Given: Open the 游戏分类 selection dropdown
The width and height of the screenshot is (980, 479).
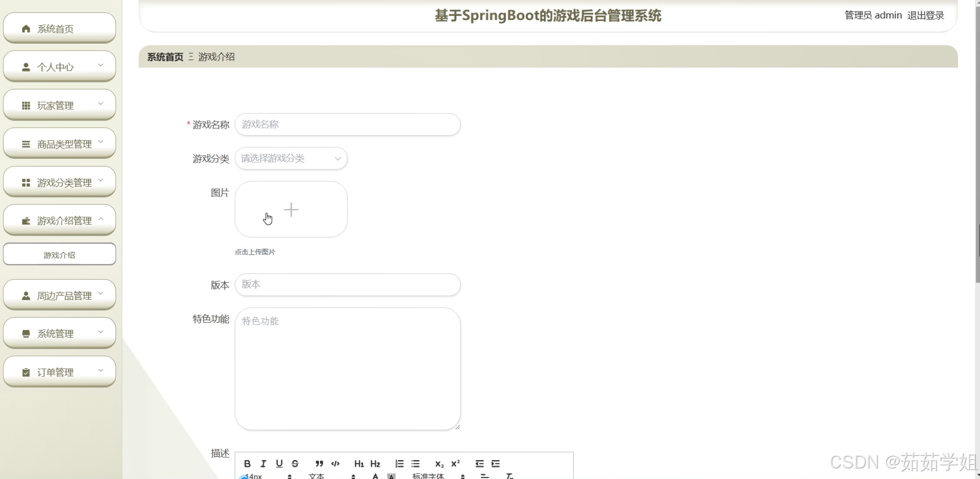Looking at the screenshot, I should (x=291, y=158).
